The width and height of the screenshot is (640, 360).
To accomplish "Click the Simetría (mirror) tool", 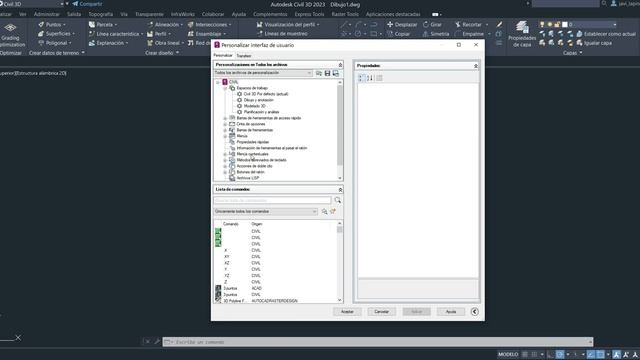I will click(436, 34).
